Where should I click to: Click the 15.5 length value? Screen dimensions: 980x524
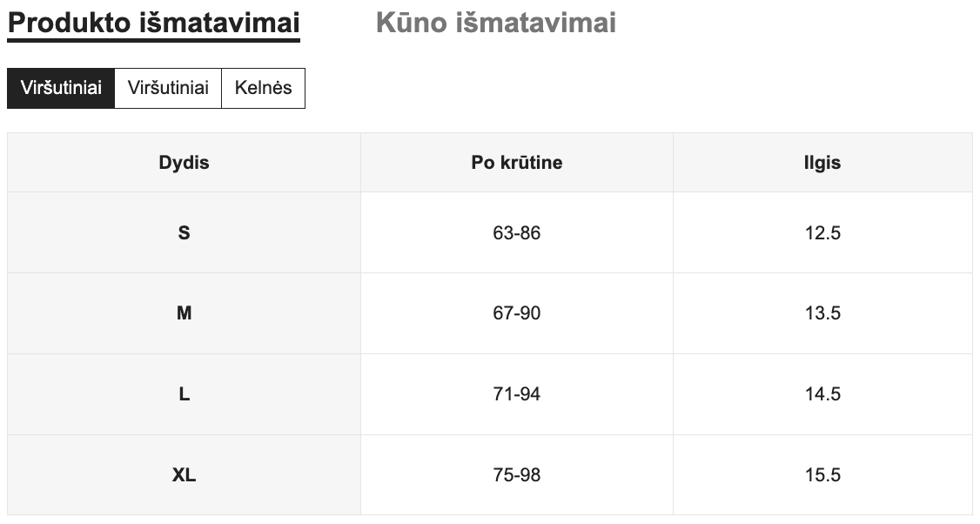tap(823, 475)
